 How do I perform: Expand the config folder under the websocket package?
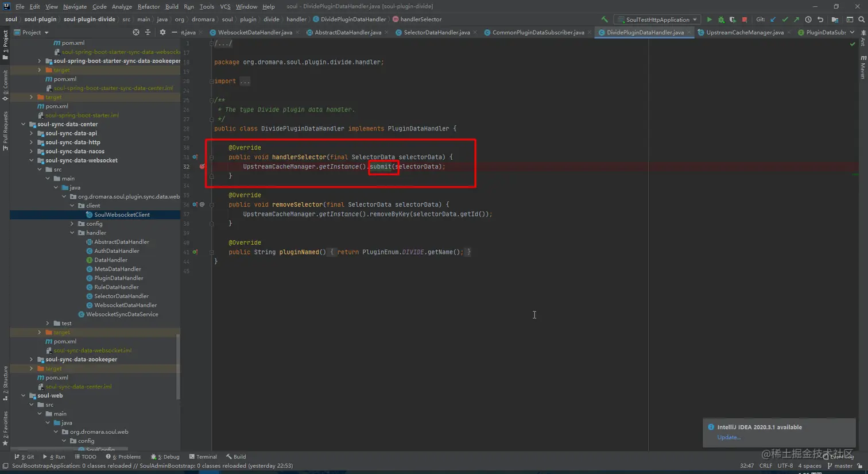click(x=72, y=224)
